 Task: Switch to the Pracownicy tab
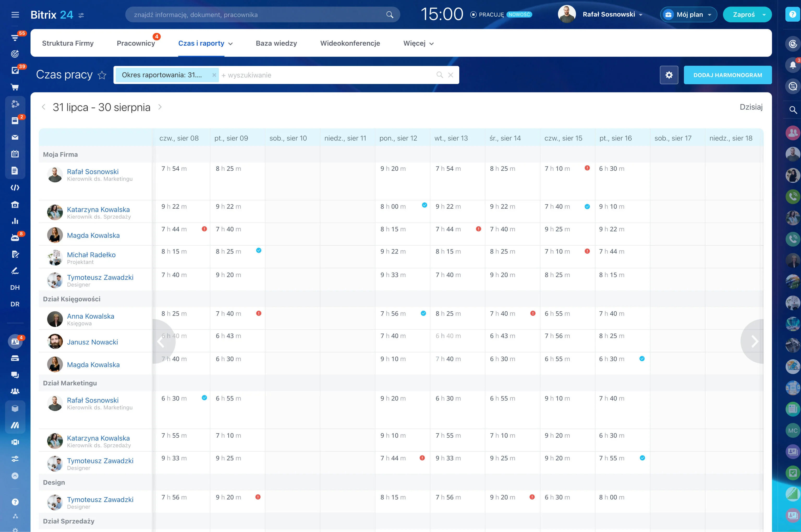point(136,44)
